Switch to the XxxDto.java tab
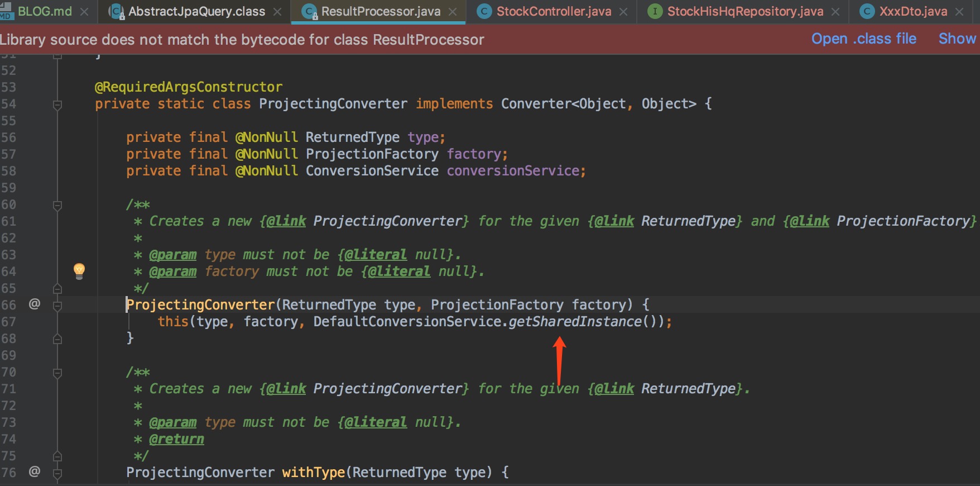The width and height of the screenshot is (980, 486). click(x=913, y=11)
